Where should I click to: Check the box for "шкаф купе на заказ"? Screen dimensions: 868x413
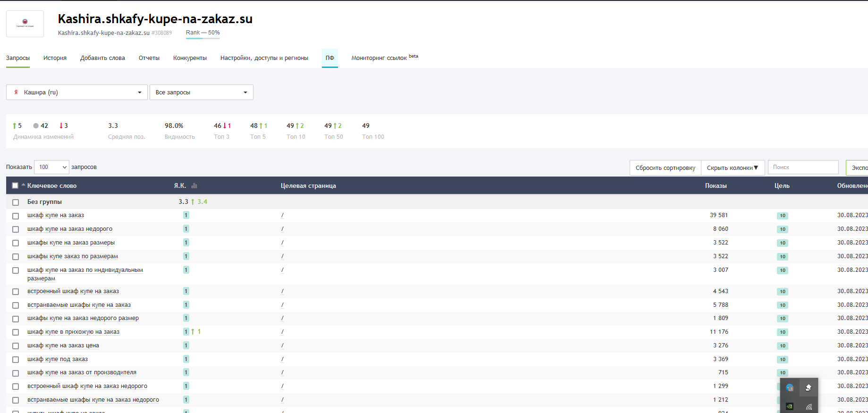(x=16, y=216)
